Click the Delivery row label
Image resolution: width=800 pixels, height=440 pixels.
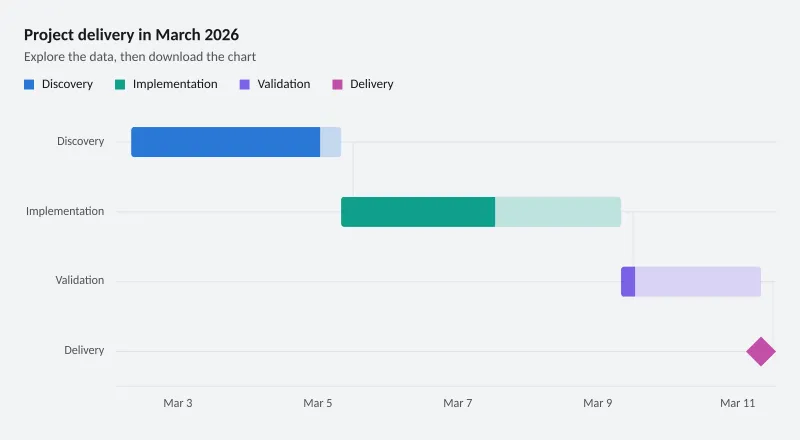tap(84, 350)
